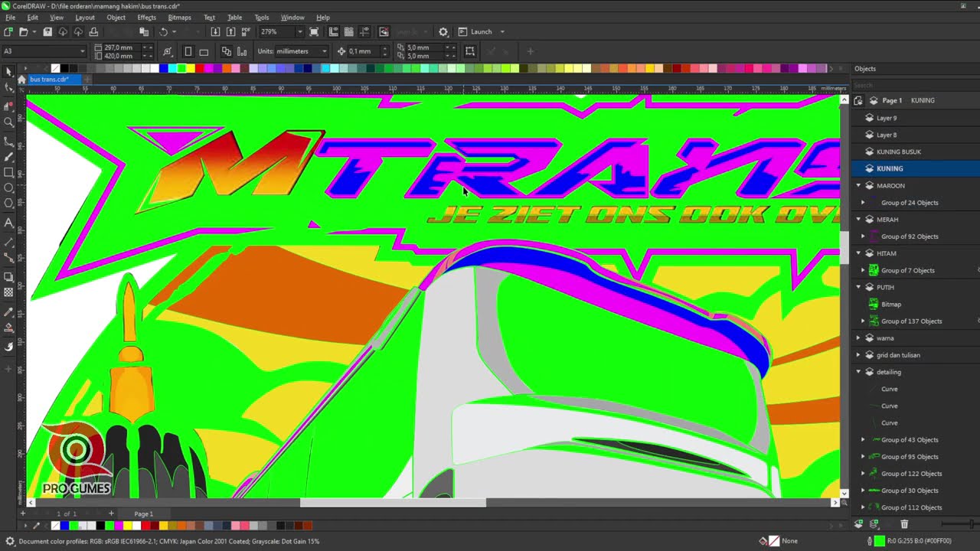Open the Layout menu
The height and width of the screenshot is (551, 980).
[85, 17]
